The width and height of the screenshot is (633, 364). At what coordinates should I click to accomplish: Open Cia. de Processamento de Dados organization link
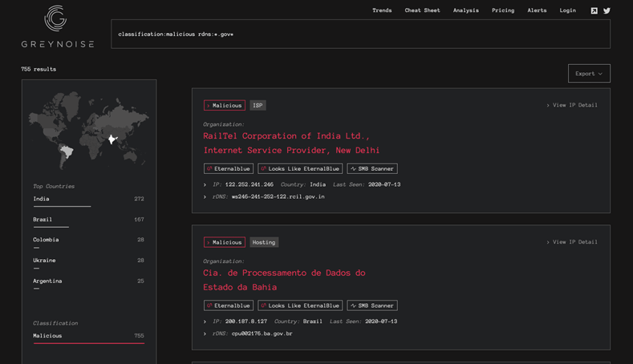[284, 280]
